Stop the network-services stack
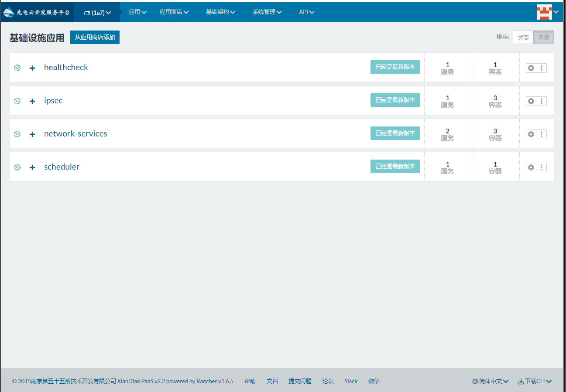This screenshot has width=566, height=392. tap(531, 134)
